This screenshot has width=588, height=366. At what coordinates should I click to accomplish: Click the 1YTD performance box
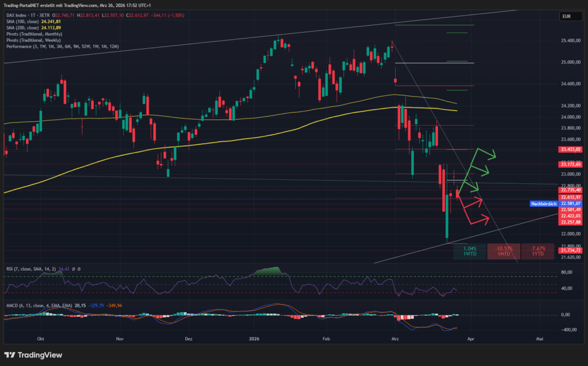(537, 251)
